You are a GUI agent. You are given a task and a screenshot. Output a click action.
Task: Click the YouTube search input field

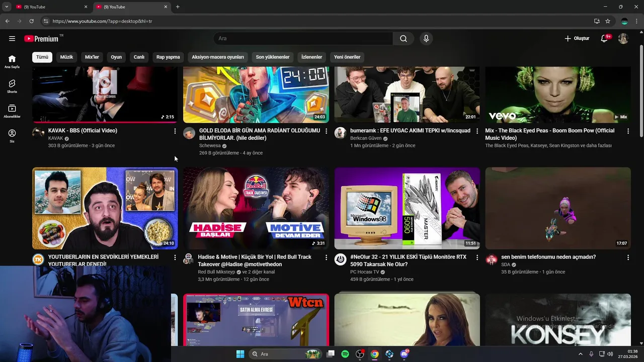[x=303, y=39]
